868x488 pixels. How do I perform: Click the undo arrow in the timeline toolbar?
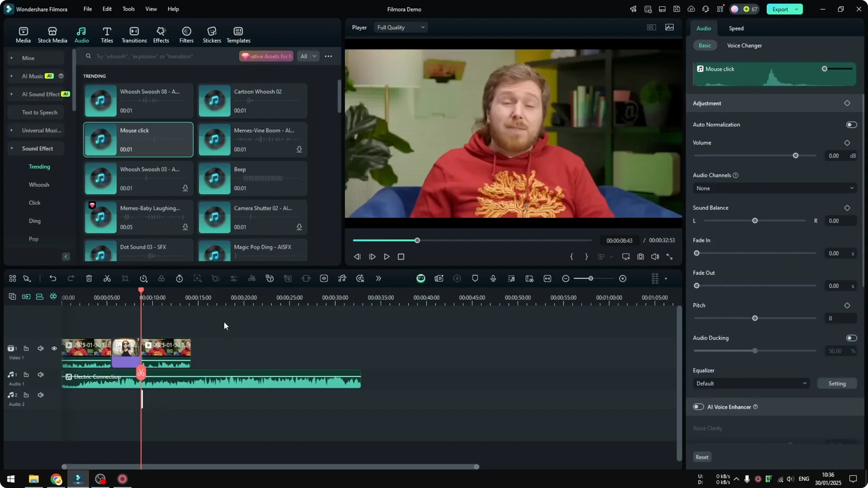(53, 278)
